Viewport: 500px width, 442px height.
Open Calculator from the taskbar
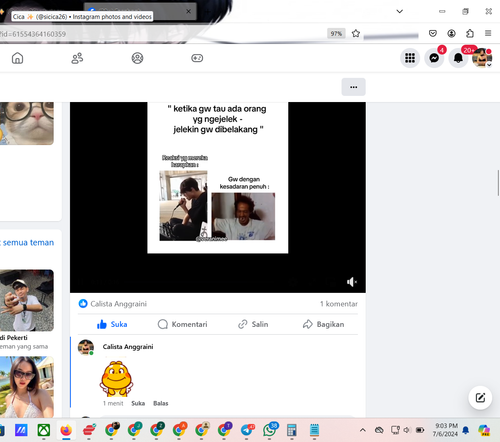292,430
